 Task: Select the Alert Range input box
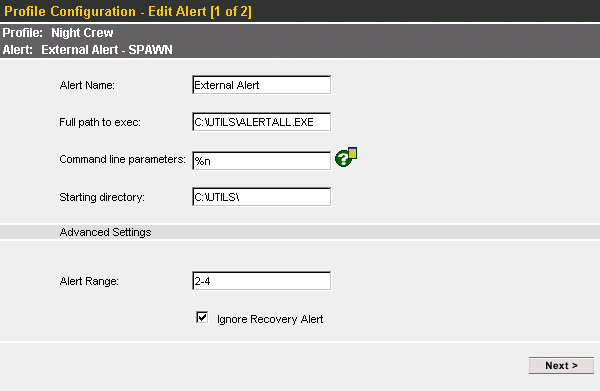click(261, 281)
